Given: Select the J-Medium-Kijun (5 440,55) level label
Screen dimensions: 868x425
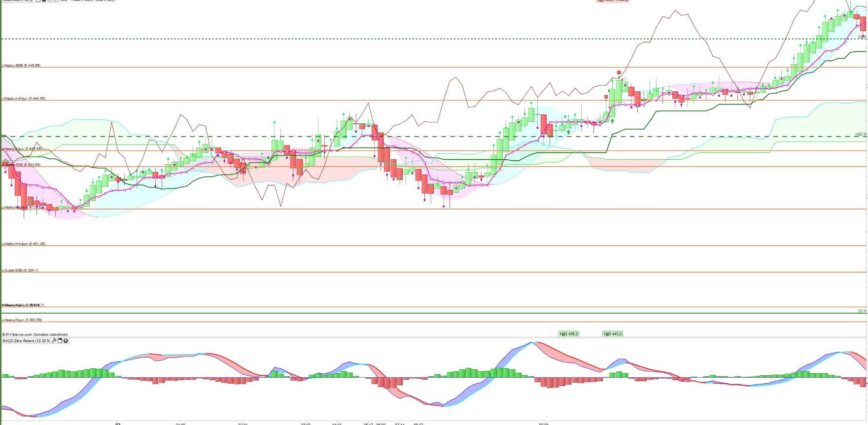Looking at the screenshot, I should pos(23,98).
